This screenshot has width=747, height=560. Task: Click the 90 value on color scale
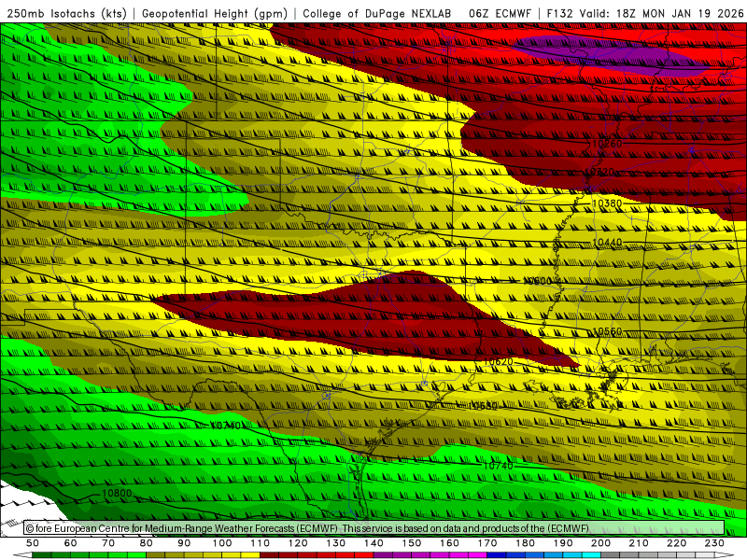pyautogui.click(x=184, y=543)
